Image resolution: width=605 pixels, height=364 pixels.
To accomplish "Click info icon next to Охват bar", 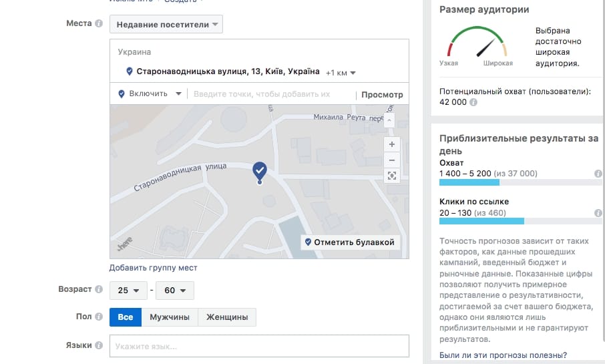I will pyautogui.click(x=598, y=174).
